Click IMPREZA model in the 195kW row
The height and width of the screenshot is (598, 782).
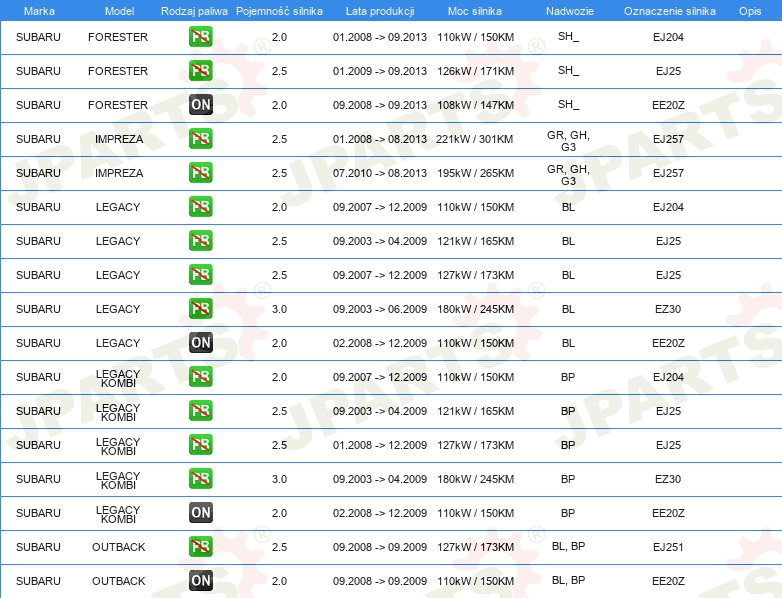pyautogui.click(x=119, y=173)
